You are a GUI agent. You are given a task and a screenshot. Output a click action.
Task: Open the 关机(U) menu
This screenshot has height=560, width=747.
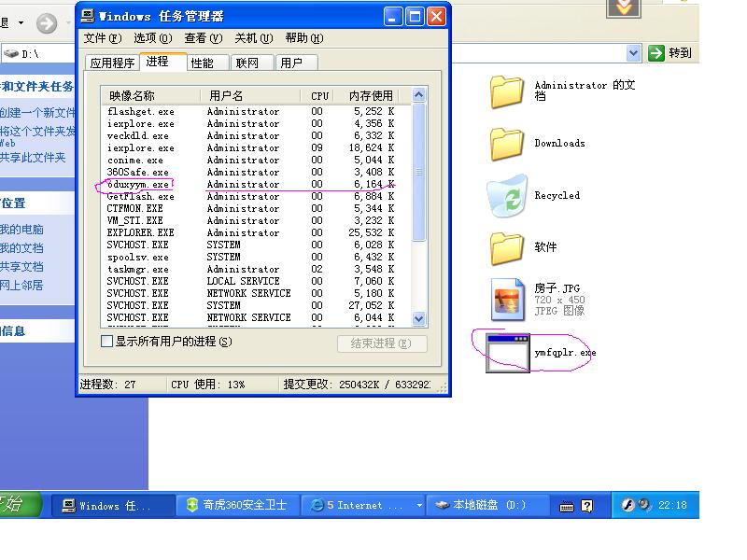(253, 38)
